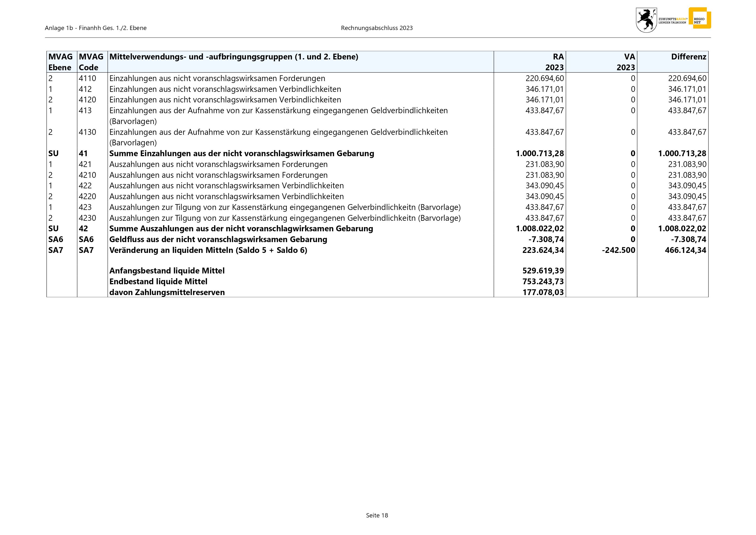Viewport: 756px width, 535px height.
Task: Click the 'RA 2023' column header
Action: click(554, 62)
